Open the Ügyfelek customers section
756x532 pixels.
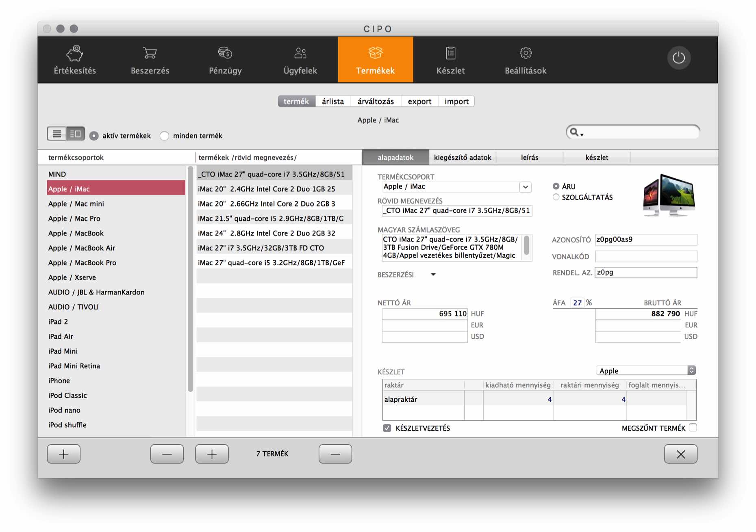[300, 60]
